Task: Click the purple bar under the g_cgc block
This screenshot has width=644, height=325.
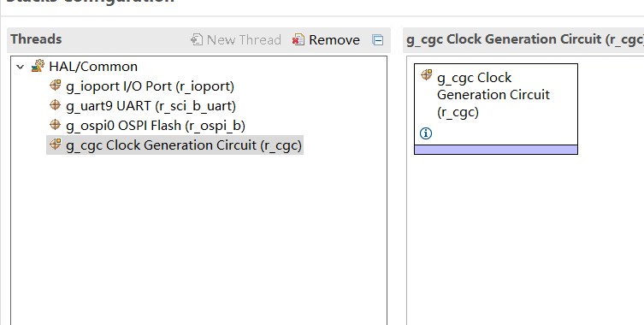Action: coord(496,150)
